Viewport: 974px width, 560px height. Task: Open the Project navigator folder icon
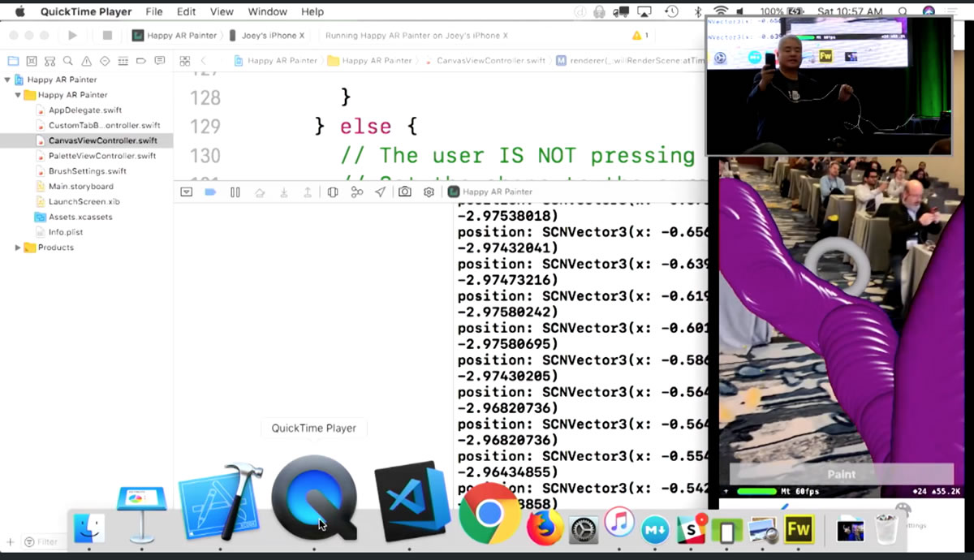13,61
